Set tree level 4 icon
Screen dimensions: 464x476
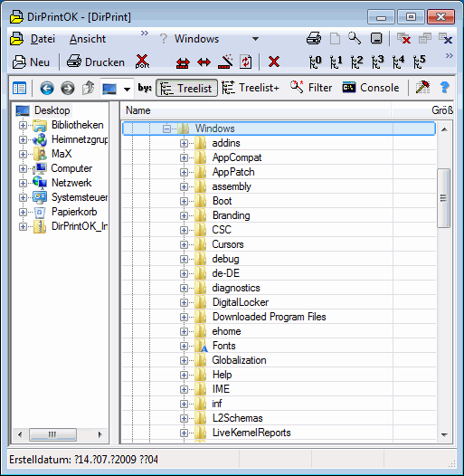point(399,62)
